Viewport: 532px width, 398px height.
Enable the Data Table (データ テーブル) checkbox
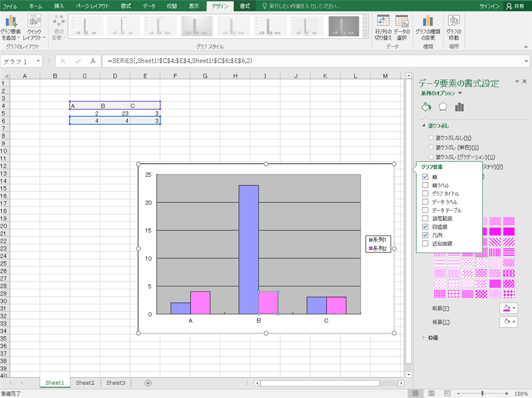pyautogui.click(x=425, y=210)
